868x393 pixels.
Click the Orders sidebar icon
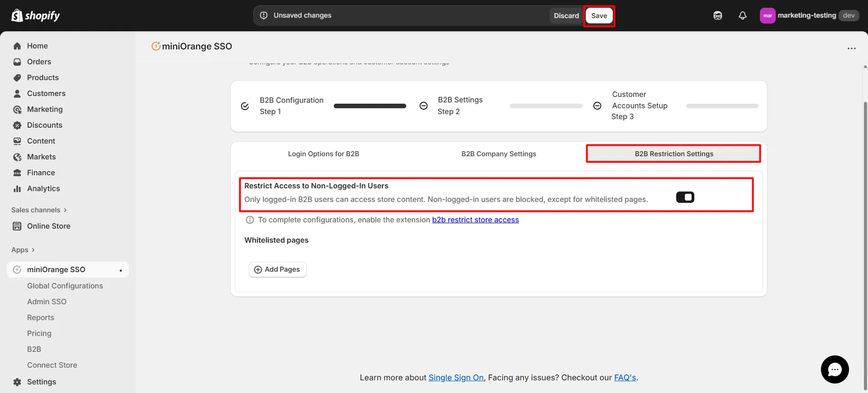point(17,62)
